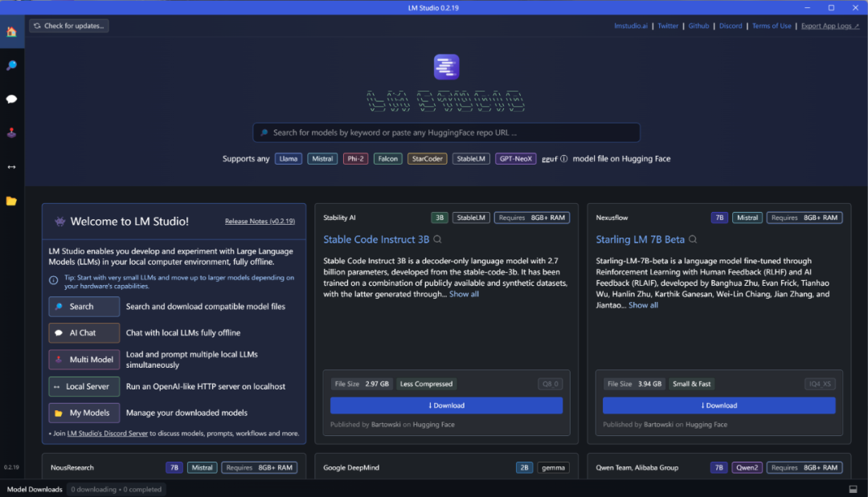The image size is (868, 497).
Task: Open lmstudio.ai link
Action: (631, 26)
